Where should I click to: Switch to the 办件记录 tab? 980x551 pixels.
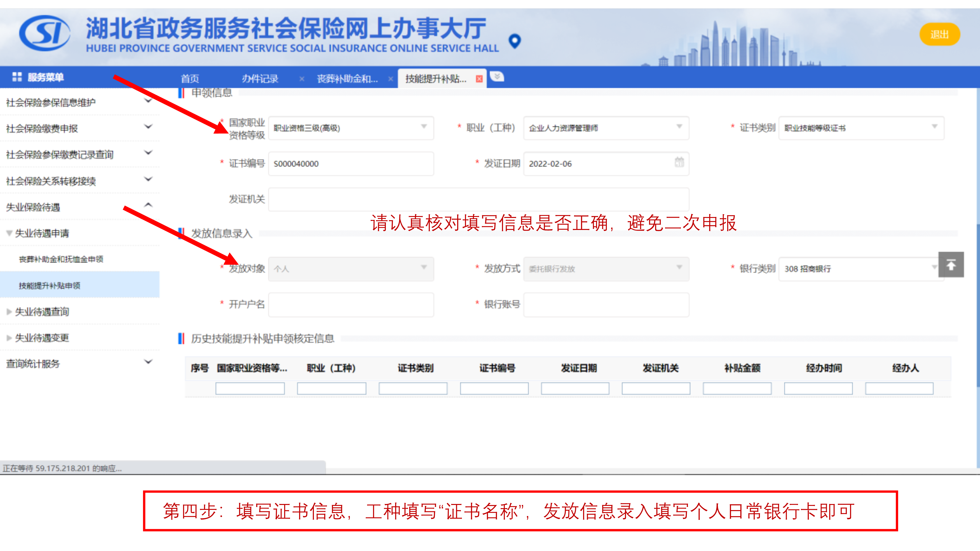click(x=260, y=79)
